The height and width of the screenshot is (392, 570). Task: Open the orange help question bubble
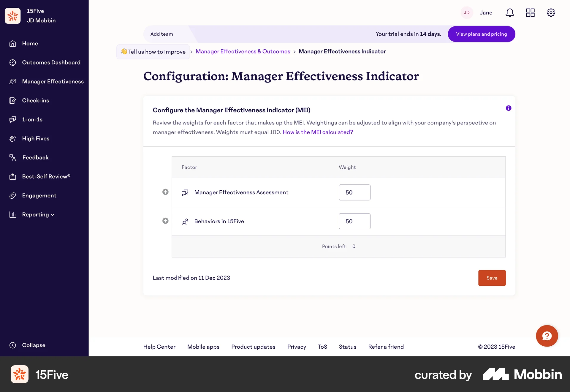coord(547,336)
